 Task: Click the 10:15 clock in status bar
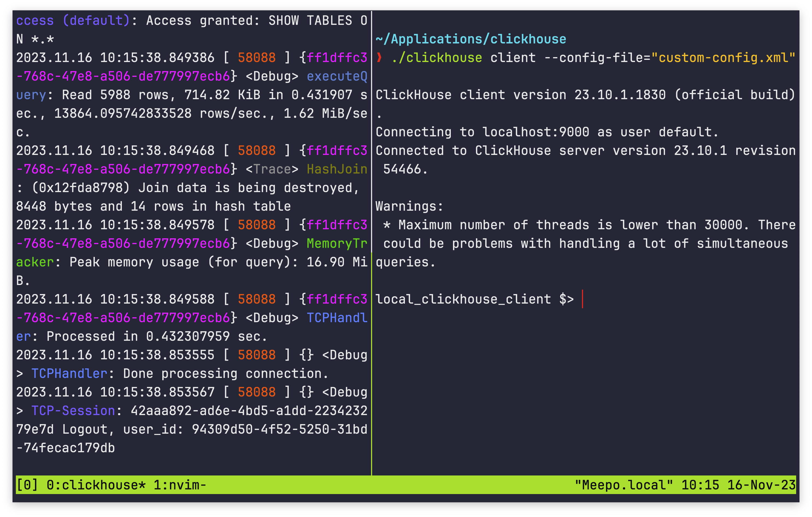pyautogui.click(x=700, y=485)
